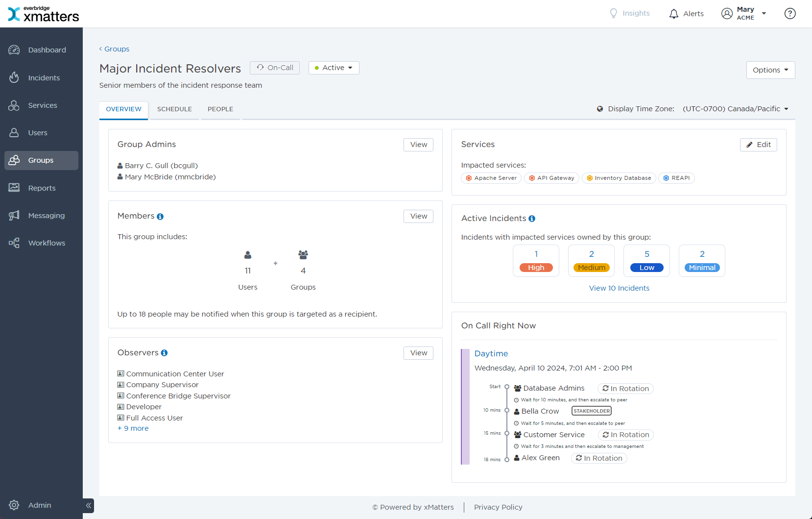Click the globe icon beside Display Time Zone
This screenshot has width=812, height=519.
600,109
